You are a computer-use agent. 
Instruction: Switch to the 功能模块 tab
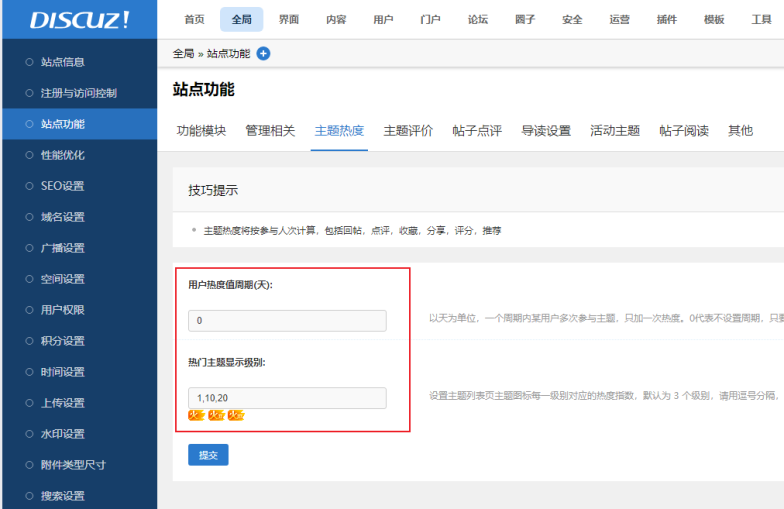tap(201, 131)
